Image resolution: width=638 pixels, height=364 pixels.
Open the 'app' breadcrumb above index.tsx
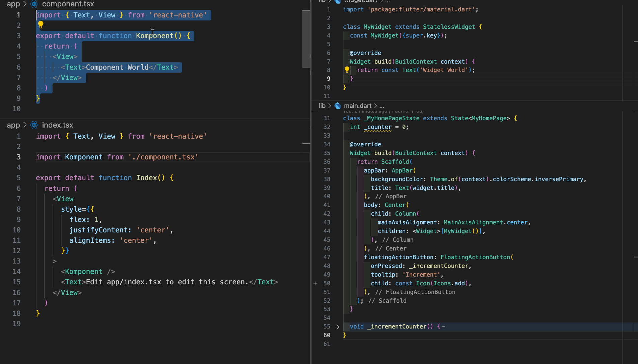[x=13, y=125]
